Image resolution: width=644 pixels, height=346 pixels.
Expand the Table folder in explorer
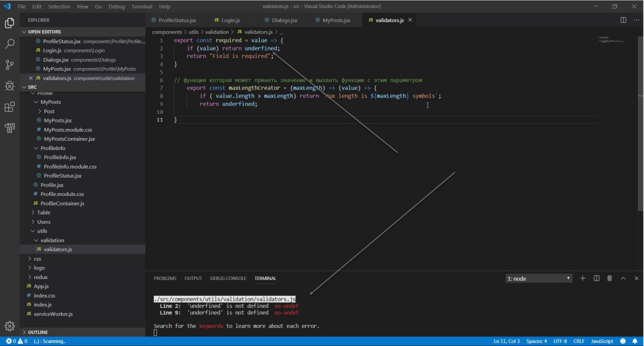tap(43, 213)
